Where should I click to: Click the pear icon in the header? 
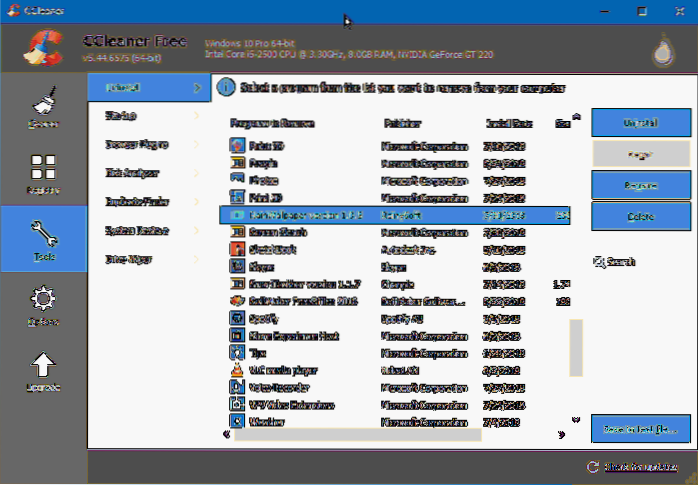pyautogui.click(x=664, y=50)
